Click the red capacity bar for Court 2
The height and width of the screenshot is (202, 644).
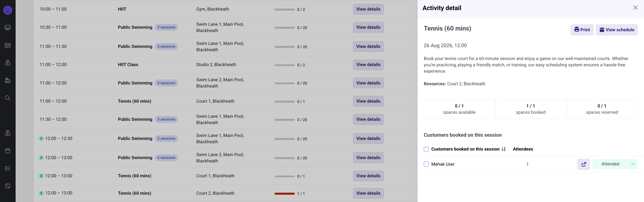[284, 194]
